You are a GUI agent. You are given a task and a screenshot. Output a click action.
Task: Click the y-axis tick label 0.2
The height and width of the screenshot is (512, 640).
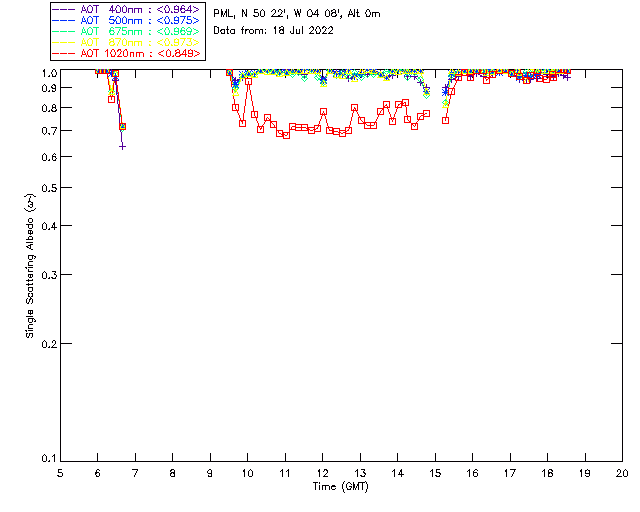49,344
